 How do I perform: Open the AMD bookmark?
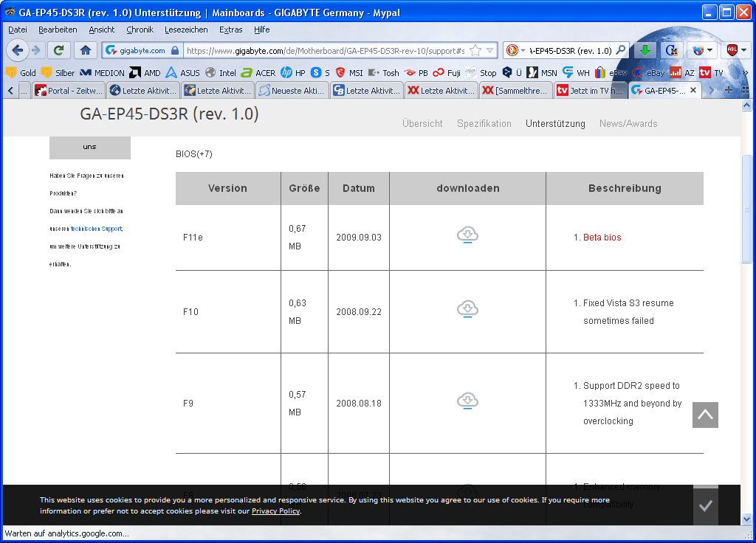point(145,73)
